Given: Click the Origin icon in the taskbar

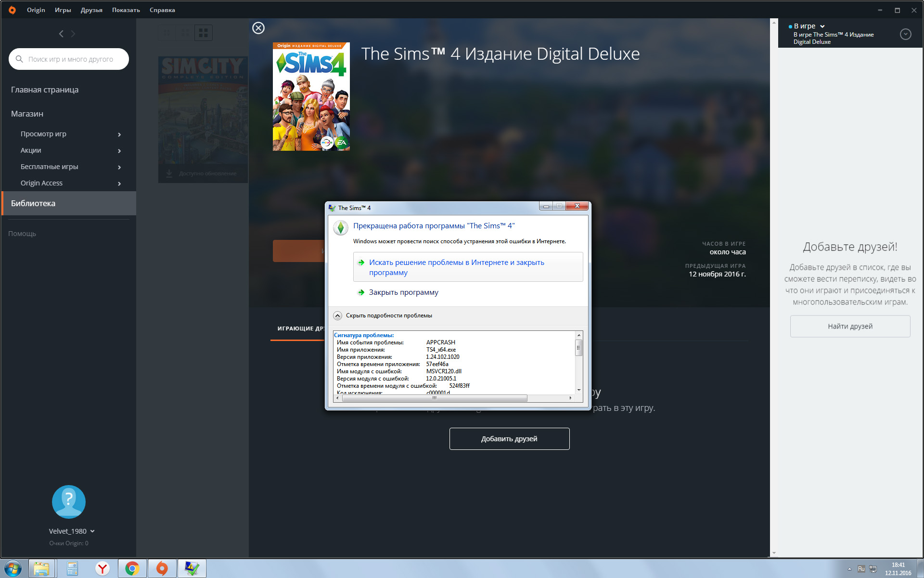Looking at the screenshot, I should tap(162, 568).
